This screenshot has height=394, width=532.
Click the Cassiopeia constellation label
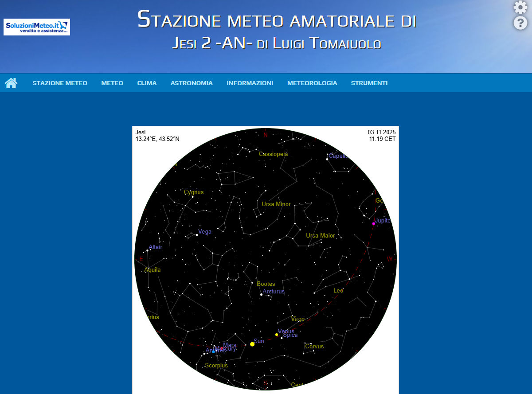tap(273, 154)
